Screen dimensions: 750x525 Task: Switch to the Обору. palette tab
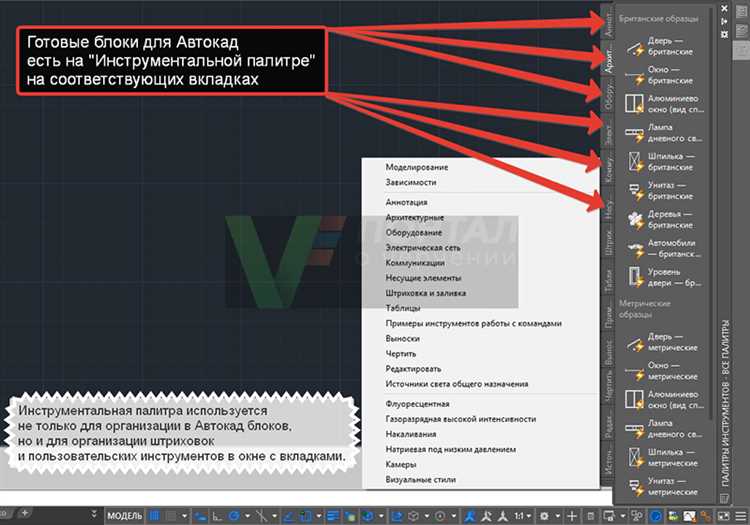click(608, 94)
